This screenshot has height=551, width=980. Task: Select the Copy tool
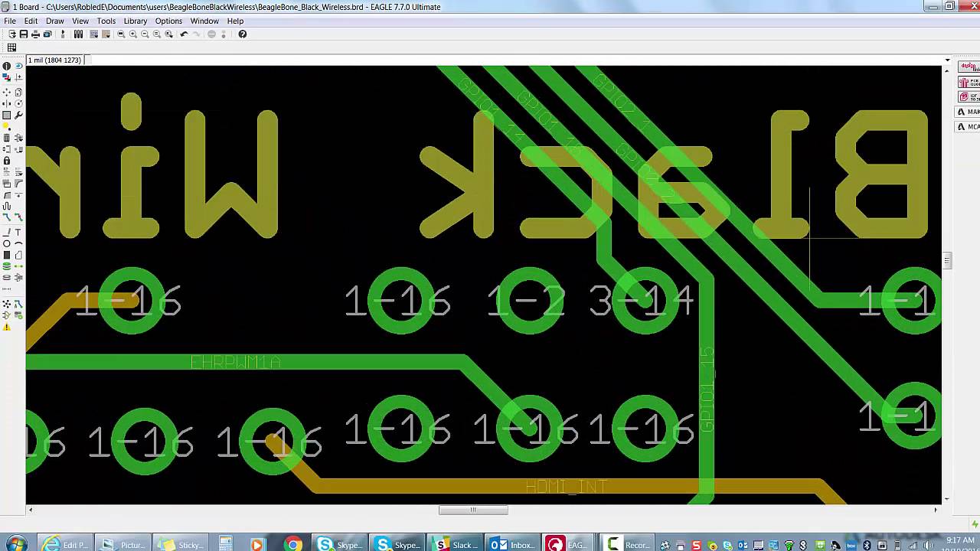click(18, 92)
